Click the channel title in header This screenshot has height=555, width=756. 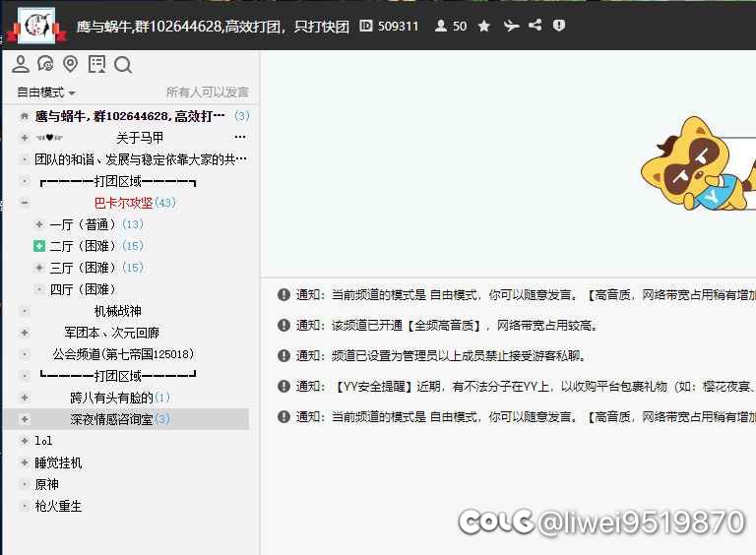pos(213,26)
